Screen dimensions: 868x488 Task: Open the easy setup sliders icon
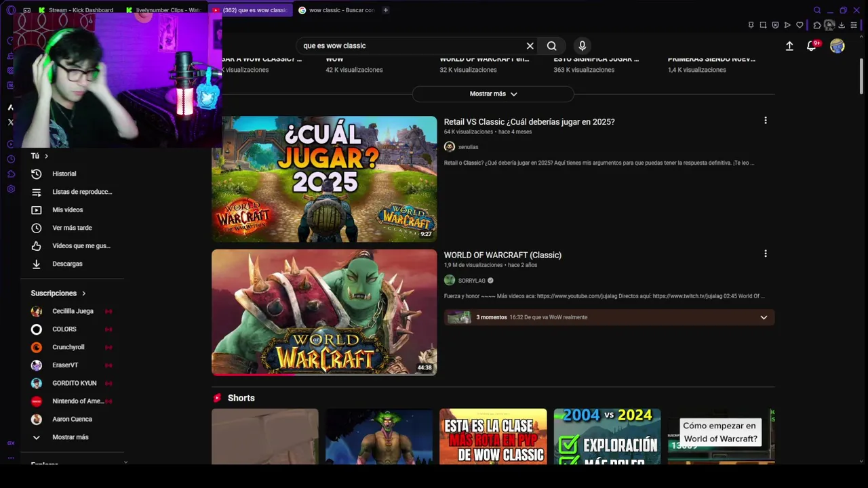click(x=854, y=25)
